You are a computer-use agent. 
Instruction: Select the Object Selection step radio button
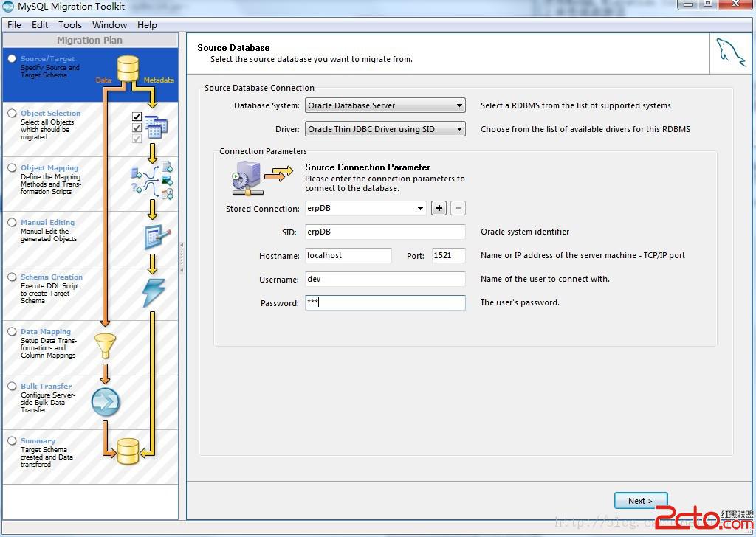pyautogui.click(x=12, y=113)
